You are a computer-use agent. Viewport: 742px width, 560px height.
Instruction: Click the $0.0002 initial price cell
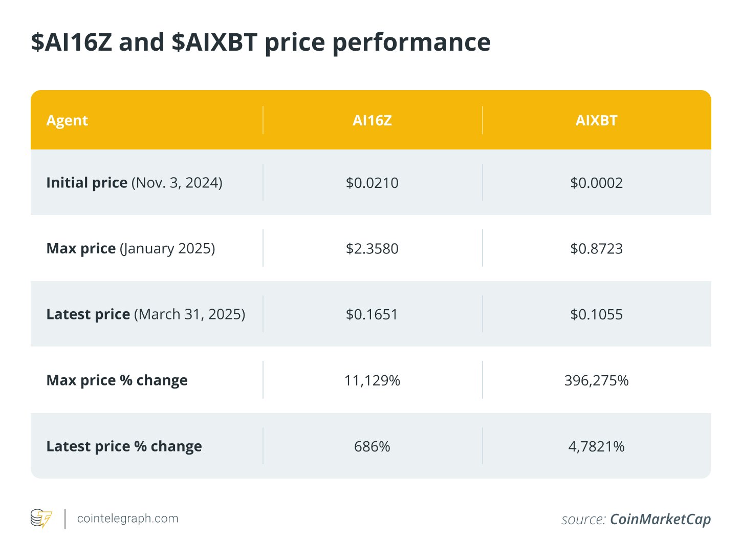(x=596, y=183)
